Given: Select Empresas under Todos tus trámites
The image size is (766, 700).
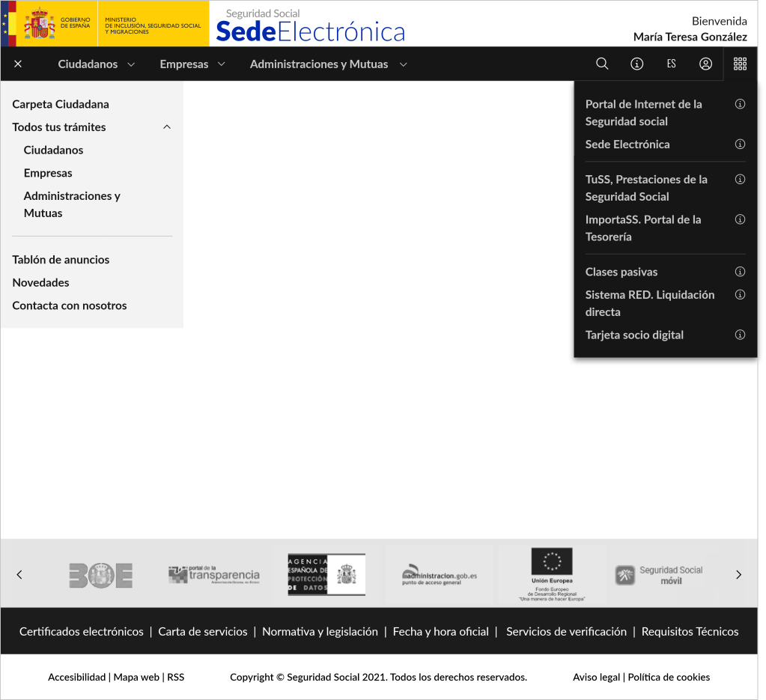Looking at the screenshot, I should pyautogui.click(x=48, y=173).
